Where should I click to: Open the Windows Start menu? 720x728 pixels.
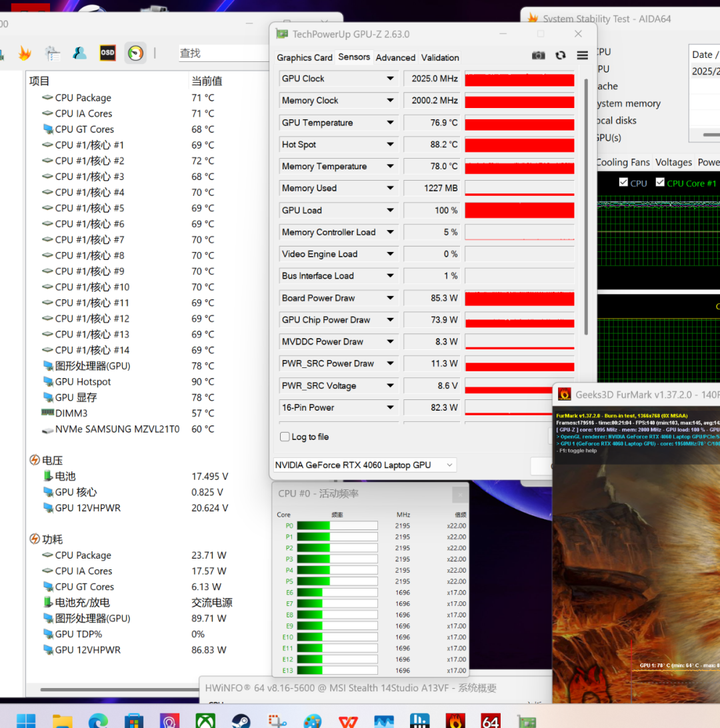point(26,721)
